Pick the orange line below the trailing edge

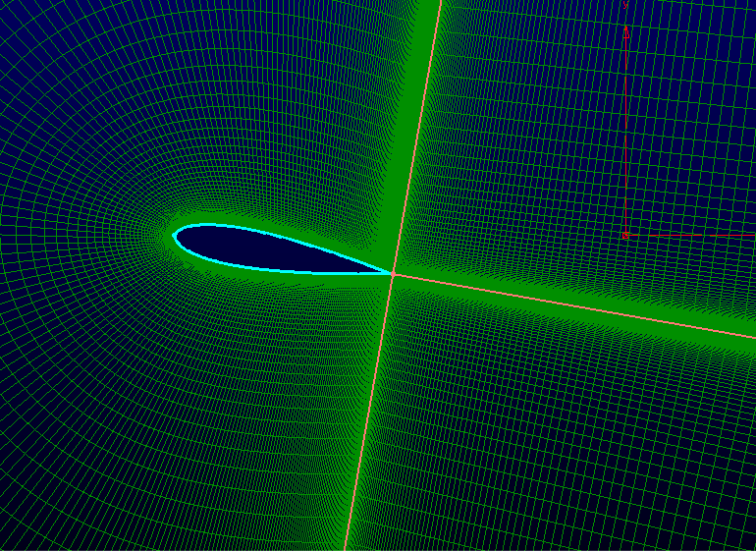click(x=368, y=413)
